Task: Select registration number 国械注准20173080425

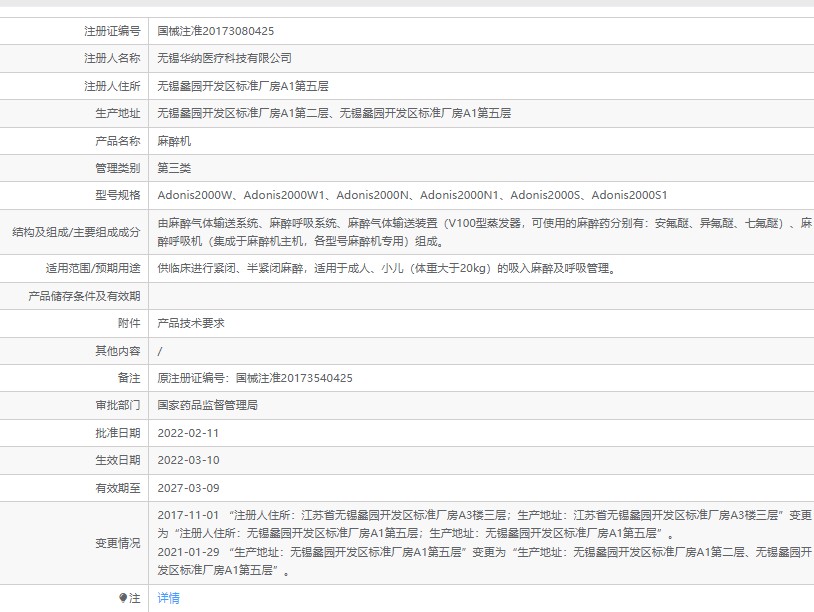Action: point(215,31)
